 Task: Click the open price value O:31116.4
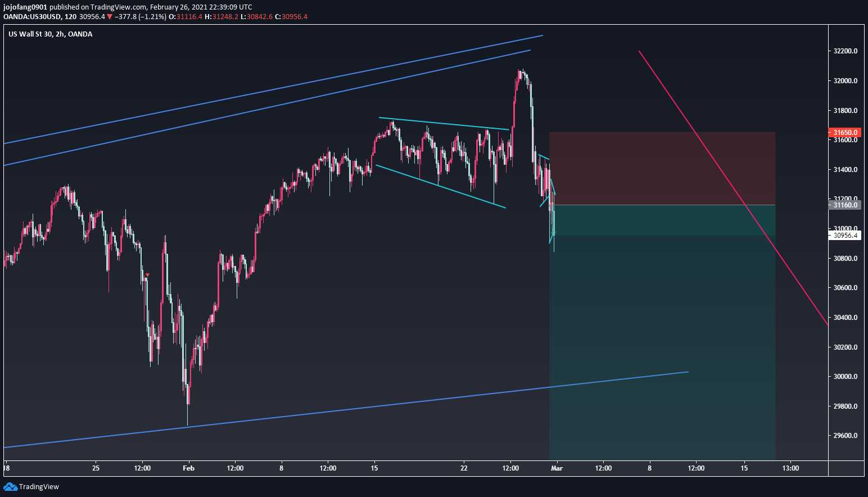(x=186, y=17)
